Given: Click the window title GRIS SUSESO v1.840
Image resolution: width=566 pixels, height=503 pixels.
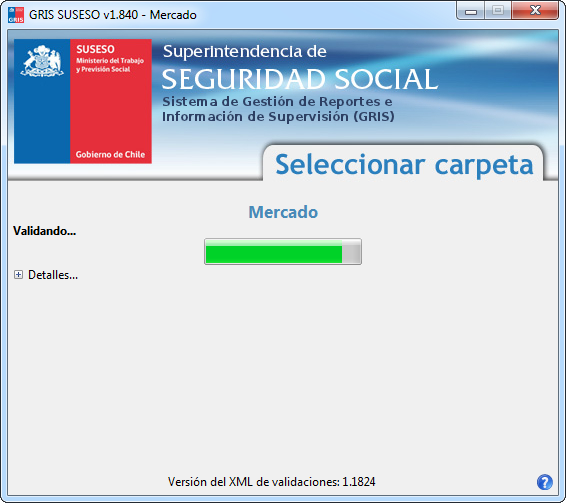Looking at the screenshot, I should (x=113, y=15).
